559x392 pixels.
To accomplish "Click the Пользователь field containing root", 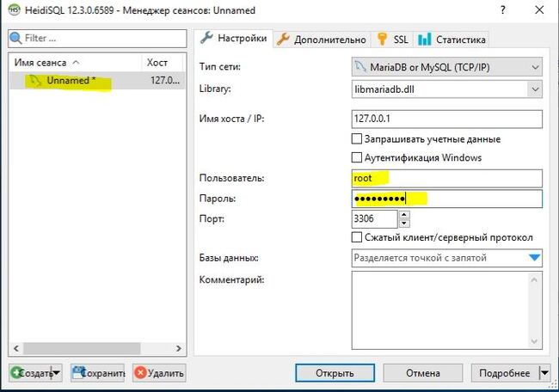I will 446,179.
